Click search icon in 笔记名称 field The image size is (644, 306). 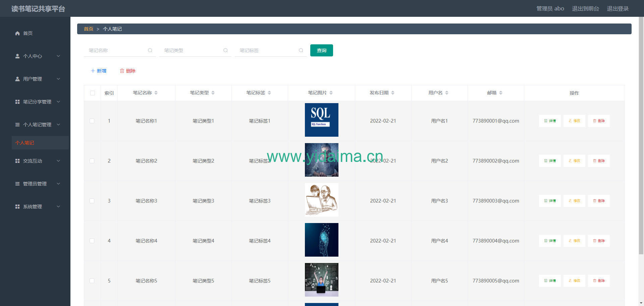pyautogui.click(x=150, y=50)
